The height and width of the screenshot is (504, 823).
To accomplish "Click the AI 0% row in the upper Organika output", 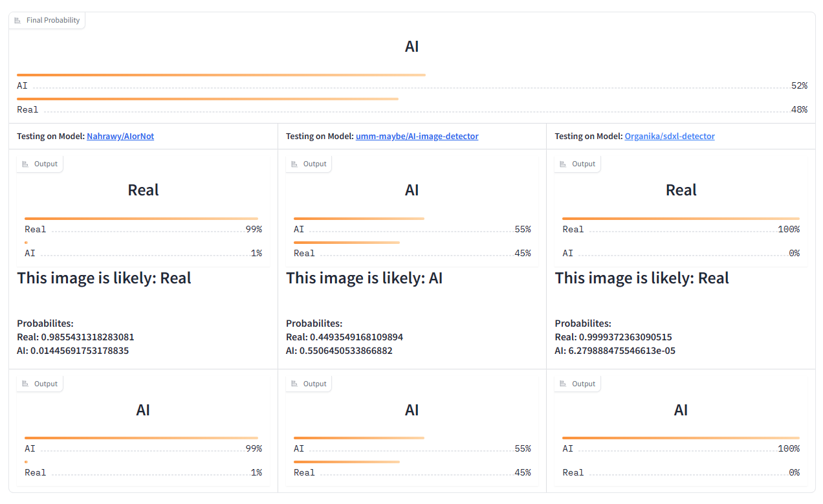I will 681,254.
